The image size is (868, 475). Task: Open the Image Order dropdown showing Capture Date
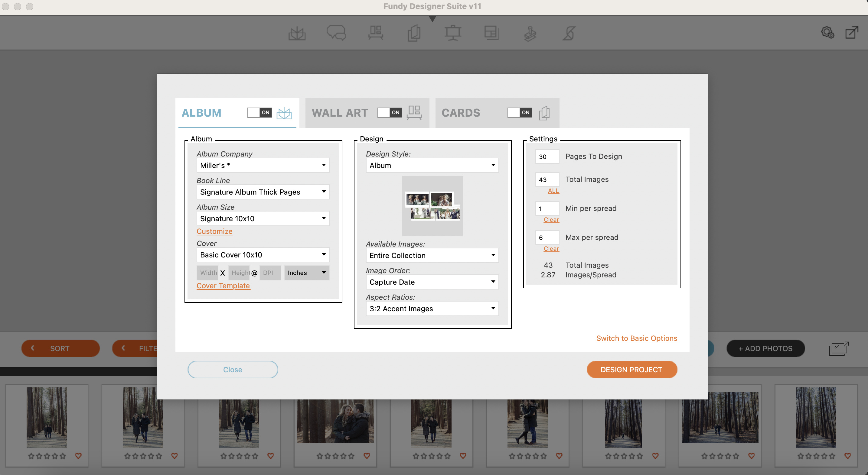click(x=432, y=282)
